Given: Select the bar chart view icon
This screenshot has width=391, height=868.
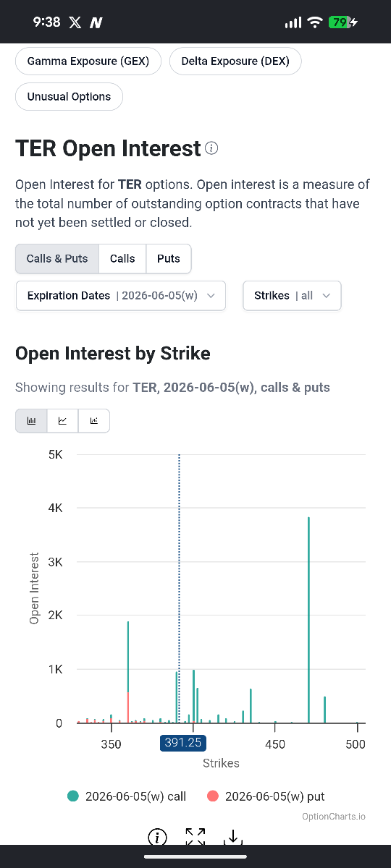Looking at the screenshot, I should click(x=31, y=420).
